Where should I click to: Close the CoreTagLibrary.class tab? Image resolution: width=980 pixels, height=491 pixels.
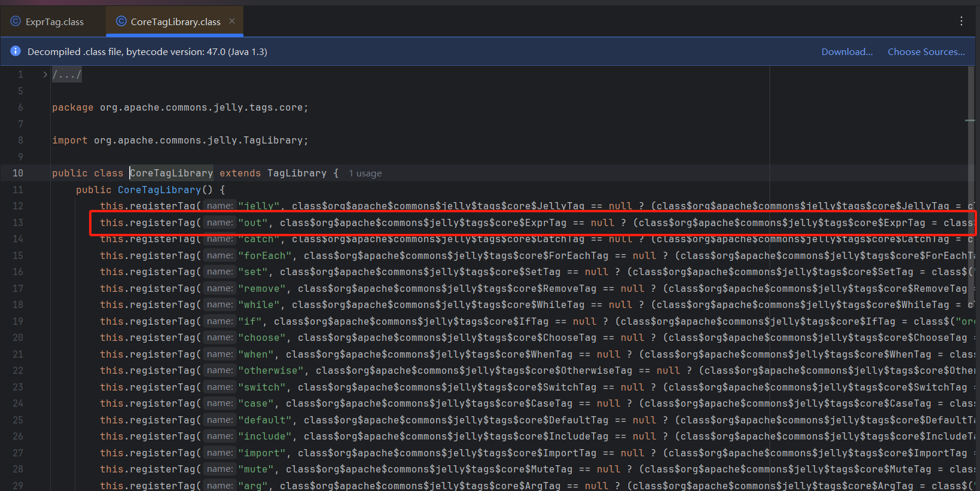232,21
